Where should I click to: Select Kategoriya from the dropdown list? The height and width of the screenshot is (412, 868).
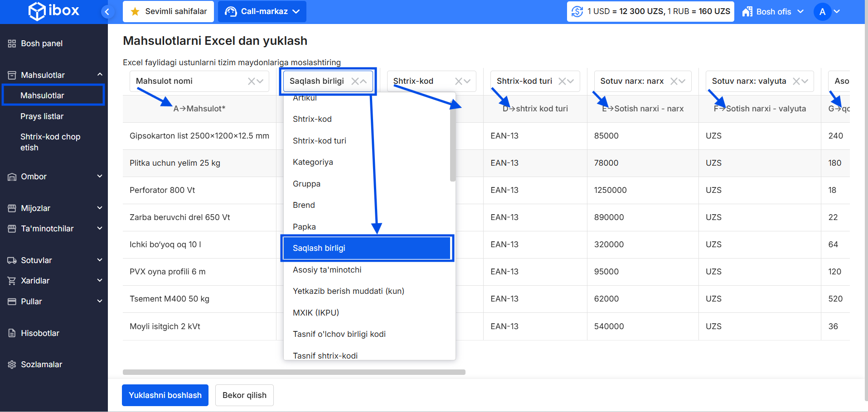[313, 162]
